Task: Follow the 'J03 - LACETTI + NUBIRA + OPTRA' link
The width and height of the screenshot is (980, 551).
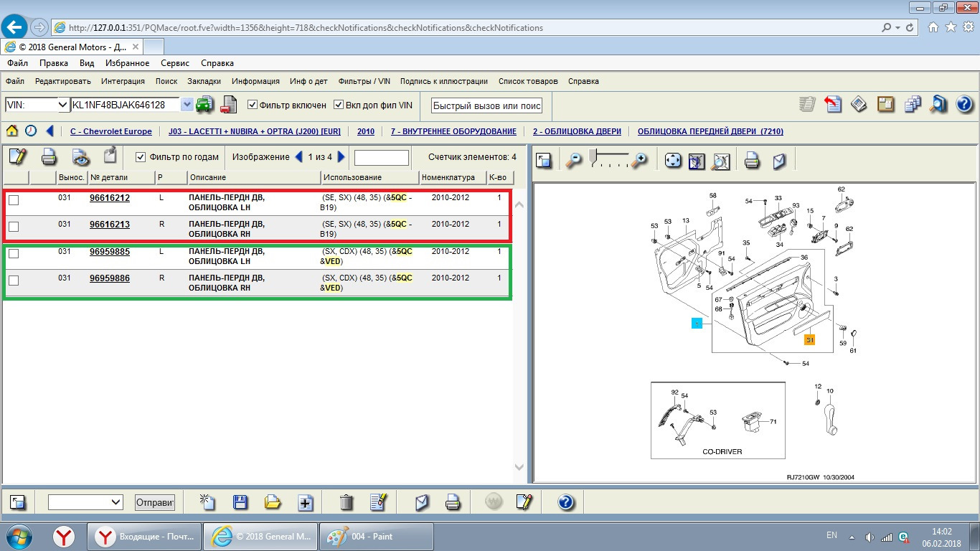Action: pos(255,132)
